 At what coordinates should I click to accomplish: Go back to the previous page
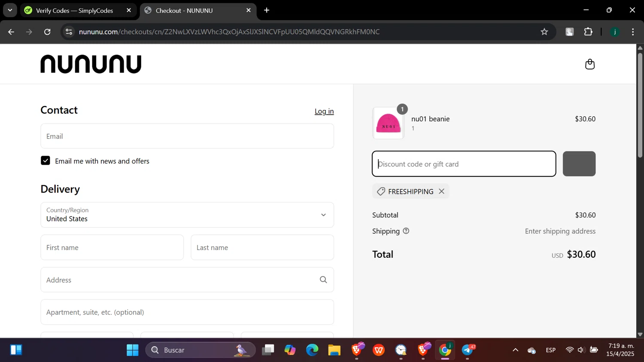11,32
